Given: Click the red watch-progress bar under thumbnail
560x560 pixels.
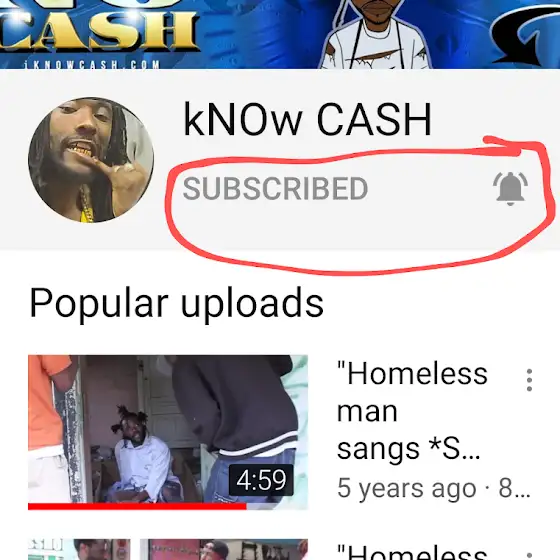Looking at the screenshot, I should tap(137, 506).
